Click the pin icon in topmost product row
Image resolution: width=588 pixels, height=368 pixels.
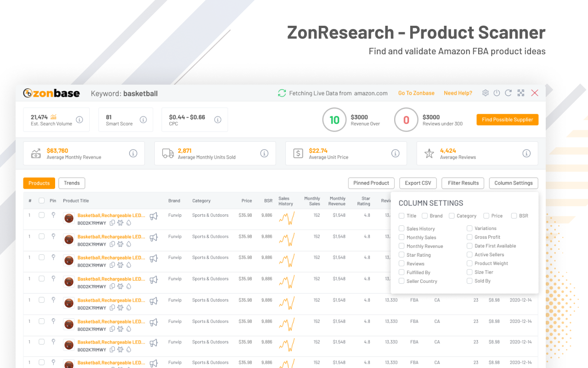53,215
